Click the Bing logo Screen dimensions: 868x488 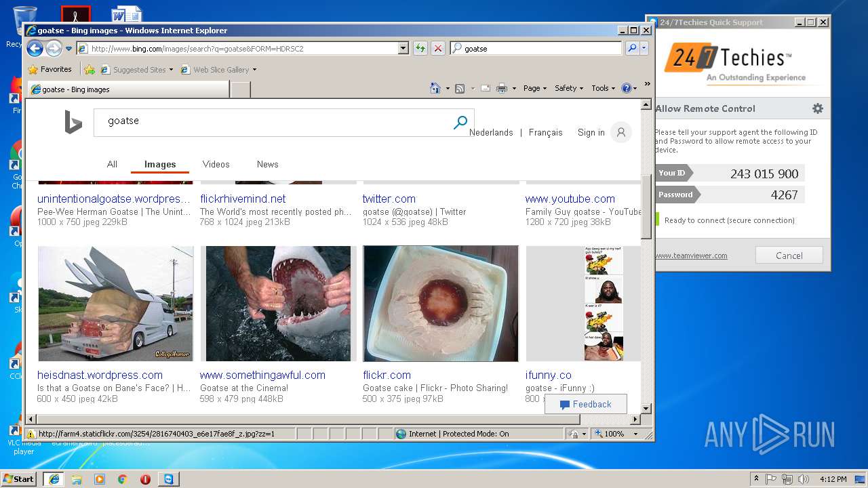pos(73,122)
